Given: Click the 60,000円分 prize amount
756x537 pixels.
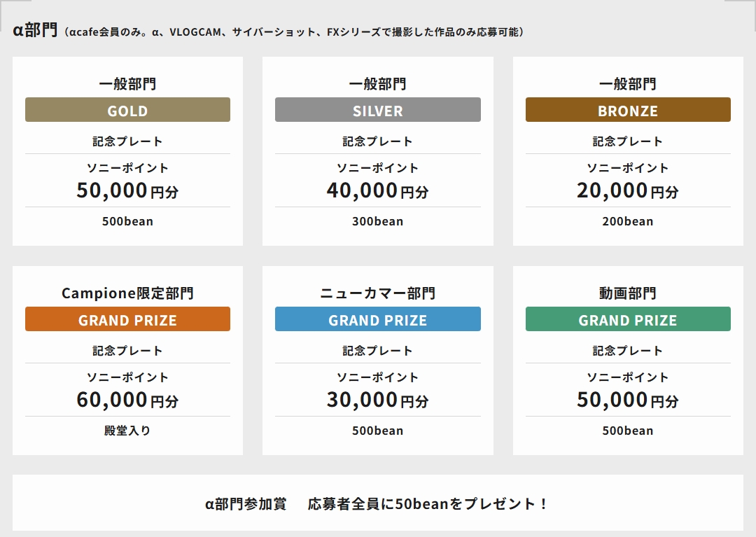Looking at the screenshot, I should click(127, 400).
